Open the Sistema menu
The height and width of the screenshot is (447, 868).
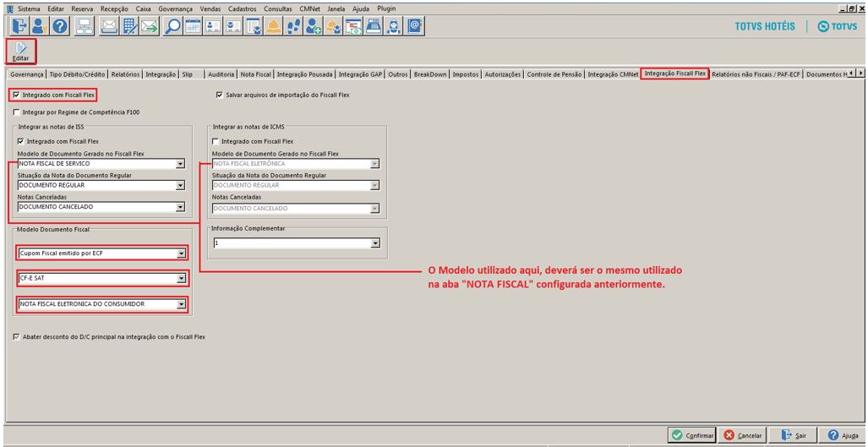30,9
